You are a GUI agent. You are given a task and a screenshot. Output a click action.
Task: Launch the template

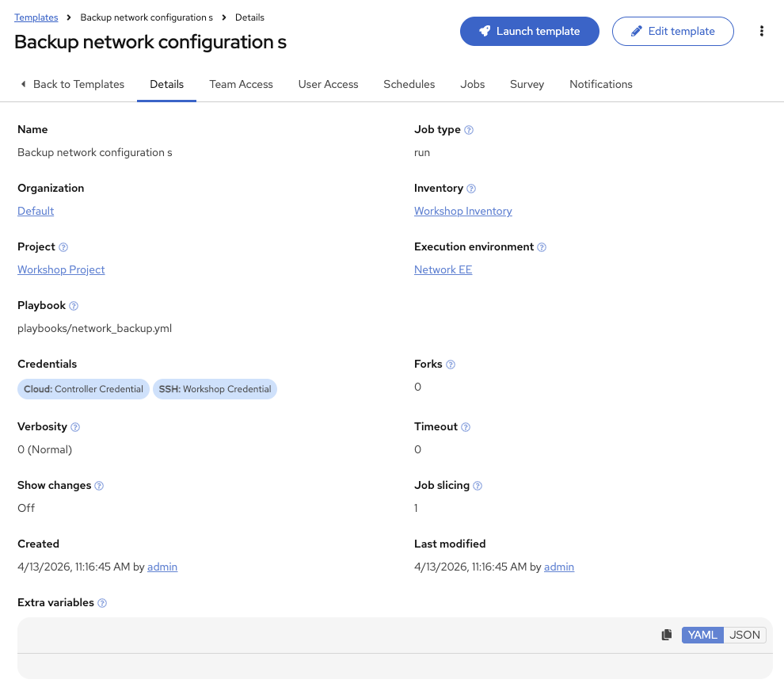point(530,31)
